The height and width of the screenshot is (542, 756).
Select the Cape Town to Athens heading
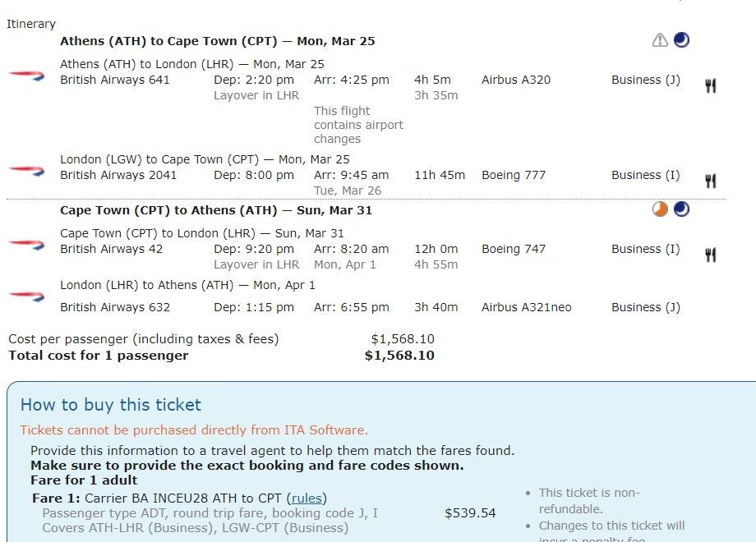[216, 210]
